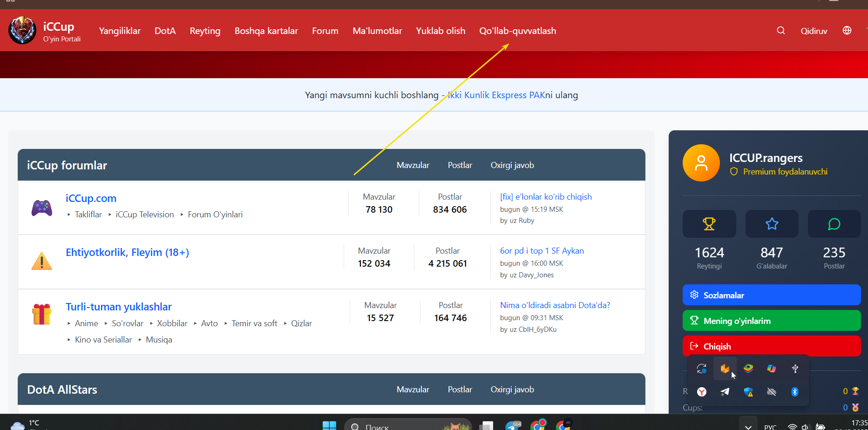Click the "DotA AllStars" section header
868x430 pixels.
click(x=62, y=390)
